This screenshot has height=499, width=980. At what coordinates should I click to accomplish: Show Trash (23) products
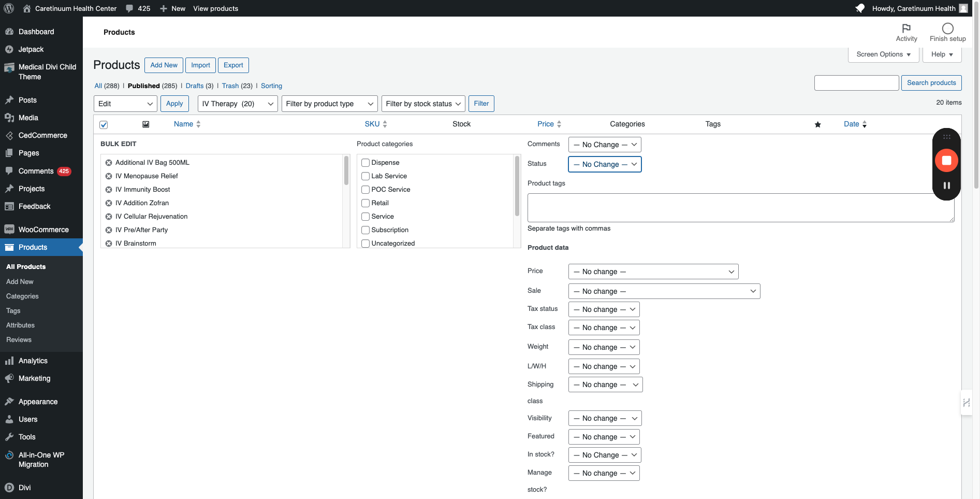pos(237,86)
